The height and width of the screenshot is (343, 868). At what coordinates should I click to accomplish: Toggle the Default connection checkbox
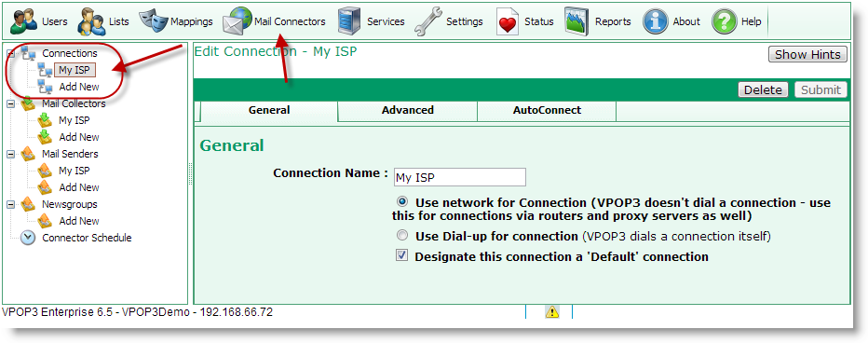(402, 255)
